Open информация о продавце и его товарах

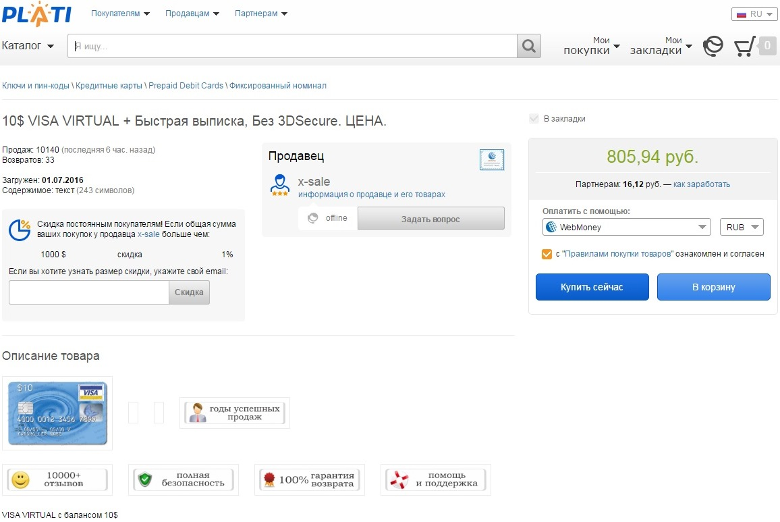click(372, 194)
